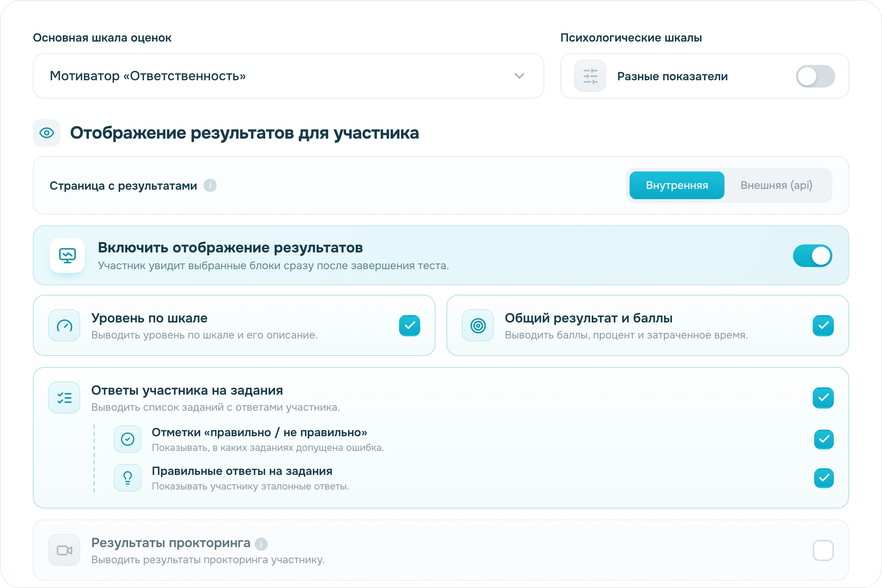Uncheck «Отметки правильно / не правильно» checkbox
Screen dimensions: 882x588
pos(824,440)
